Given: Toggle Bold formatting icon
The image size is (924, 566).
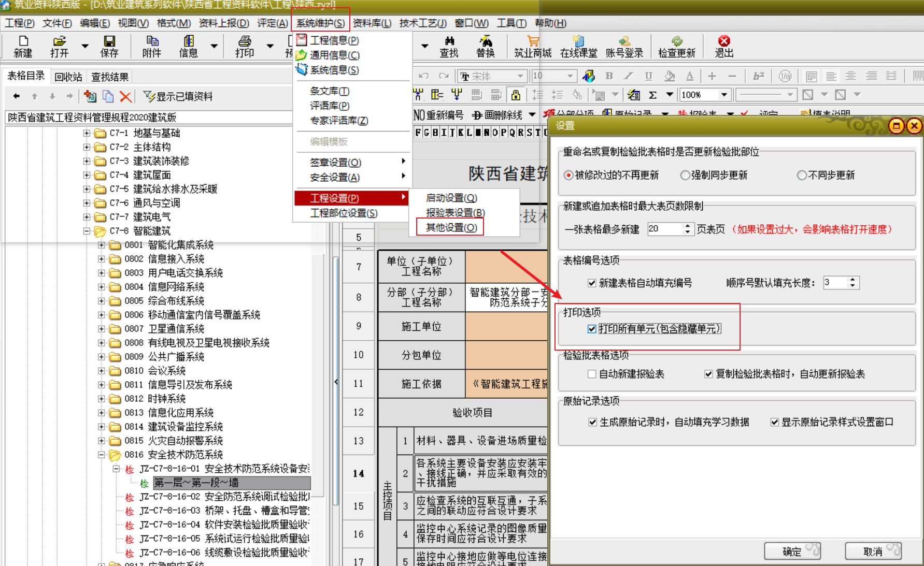Looking at the screenshot, I should click(609, 76).
